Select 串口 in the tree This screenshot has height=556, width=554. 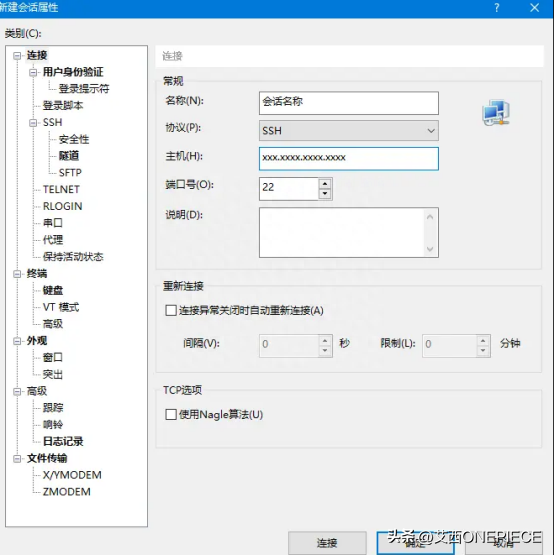52,223
